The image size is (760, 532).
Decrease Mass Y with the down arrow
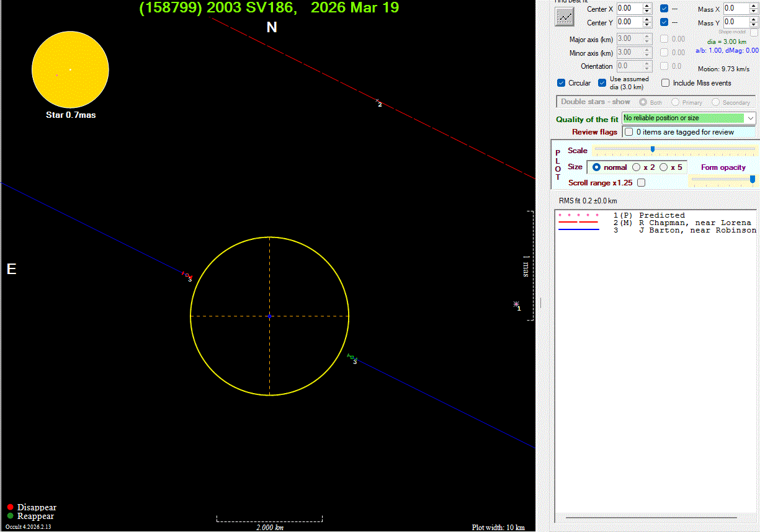[x=754, y=25]
